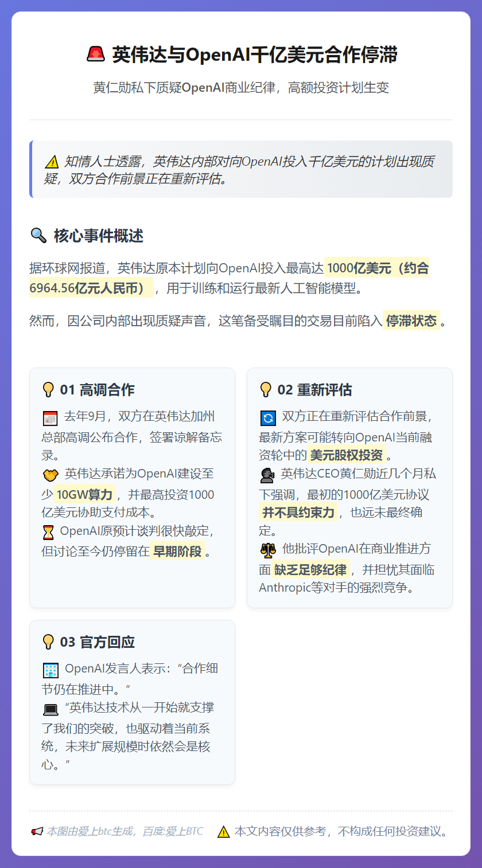Click the highlighted text 1000亿美元（约合
482x868 pixels.
pyautogui.click(x=378, y=268)
